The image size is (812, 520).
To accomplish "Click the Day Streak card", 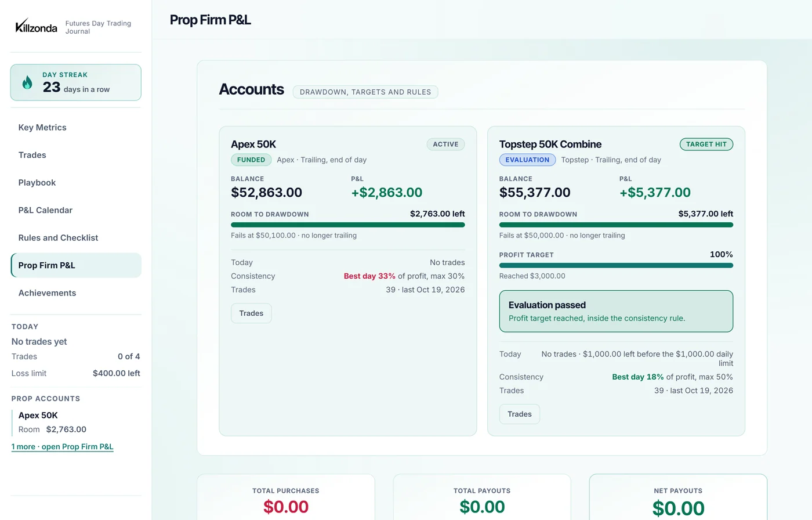I will tap(76, 82).
